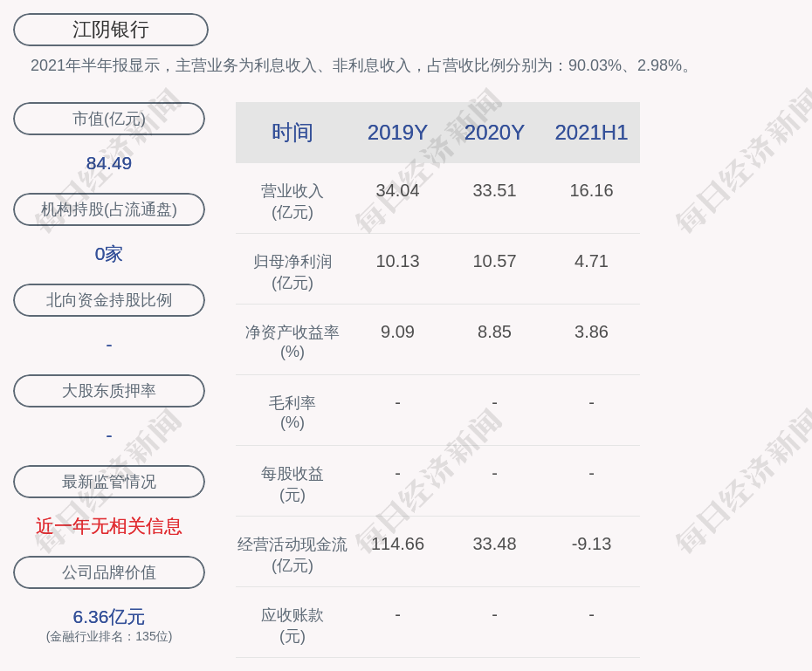The width and height of the screenshot is (812, 671).
Task: Click the 江阴银行 company name pill
Action: [x=111, y=30]
